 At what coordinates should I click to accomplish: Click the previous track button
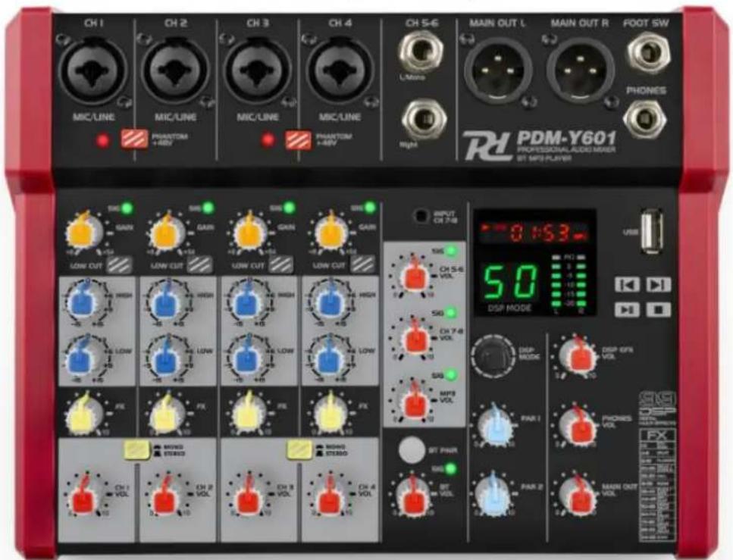click(628, 284)
